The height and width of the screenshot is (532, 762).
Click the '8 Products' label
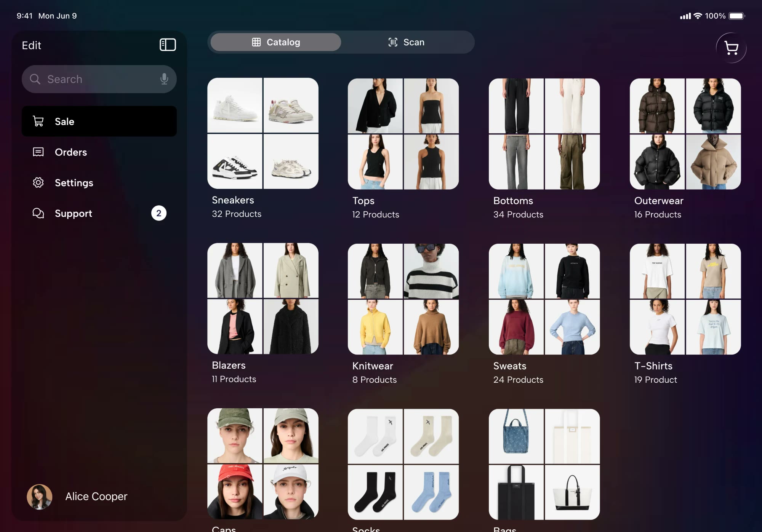coord(375,380)
